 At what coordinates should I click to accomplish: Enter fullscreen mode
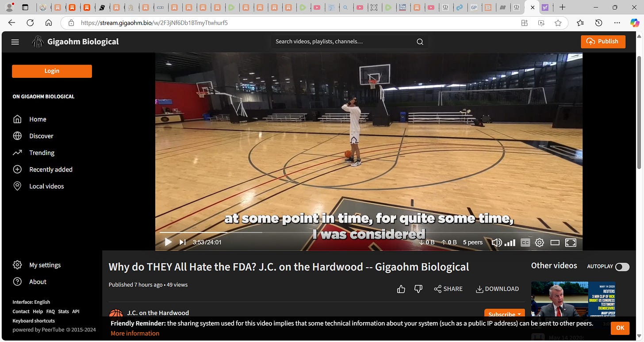click(571, 242)
